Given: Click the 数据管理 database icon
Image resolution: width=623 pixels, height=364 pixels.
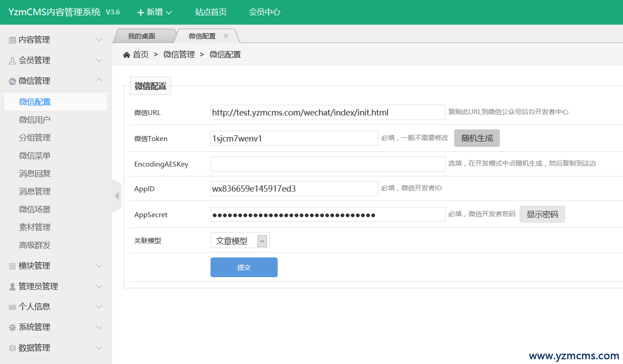Looking at the screenshot, I should 12,348.
